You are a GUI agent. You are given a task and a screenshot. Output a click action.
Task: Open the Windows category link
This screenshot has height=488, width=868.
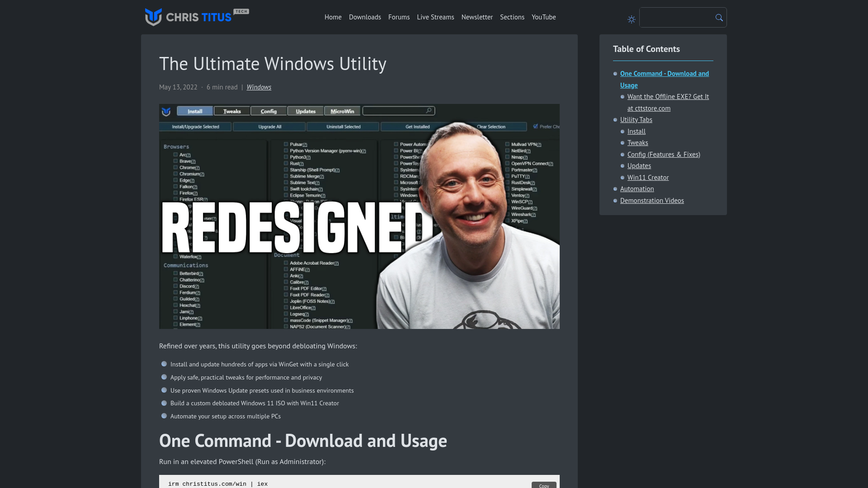pyautogui.click(x=259, y=87)
